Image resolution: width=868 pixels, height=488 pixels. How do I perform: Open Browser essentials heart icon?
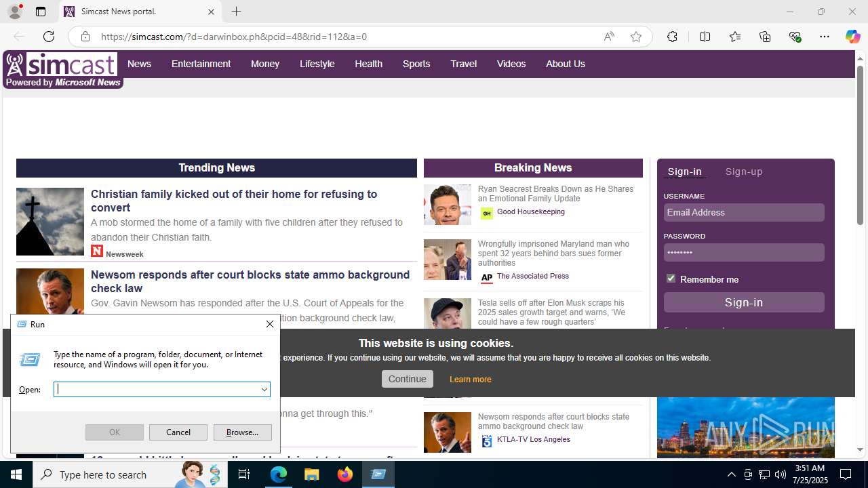(x=795, y=37)
